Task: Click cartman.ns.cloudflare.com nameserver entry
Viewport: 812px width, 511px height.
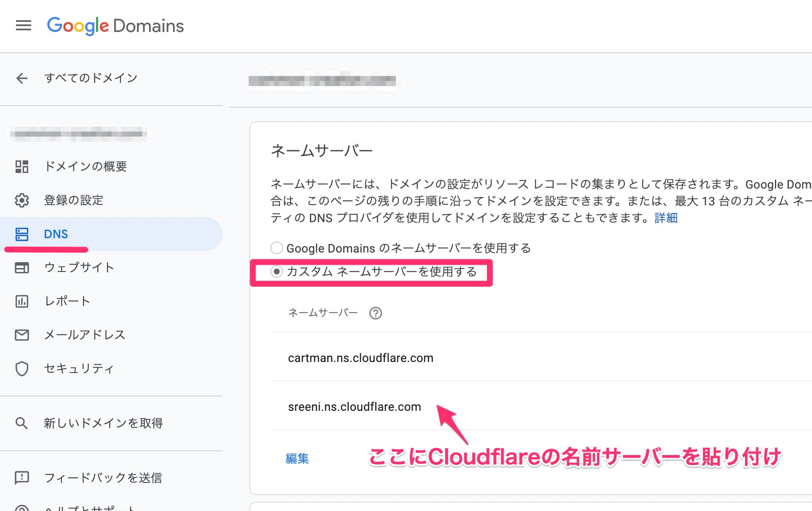Action: [361, 358]
